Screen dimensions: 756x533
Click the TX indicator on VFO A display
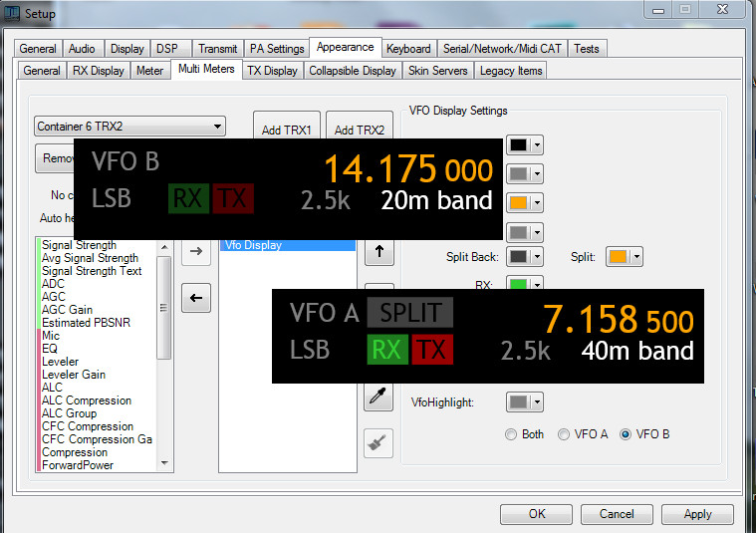pos(431,350)
